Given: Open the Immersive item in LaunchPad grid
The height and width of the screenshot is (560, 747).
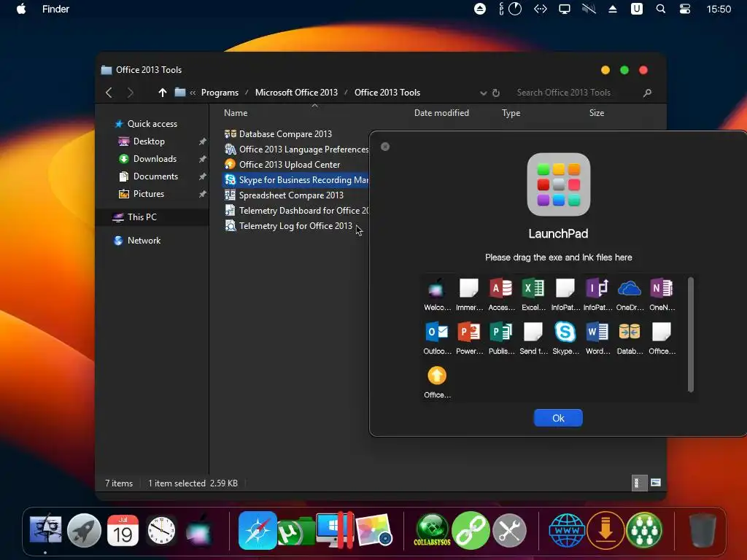Looking at the screenshot, I should click(469, 295).
